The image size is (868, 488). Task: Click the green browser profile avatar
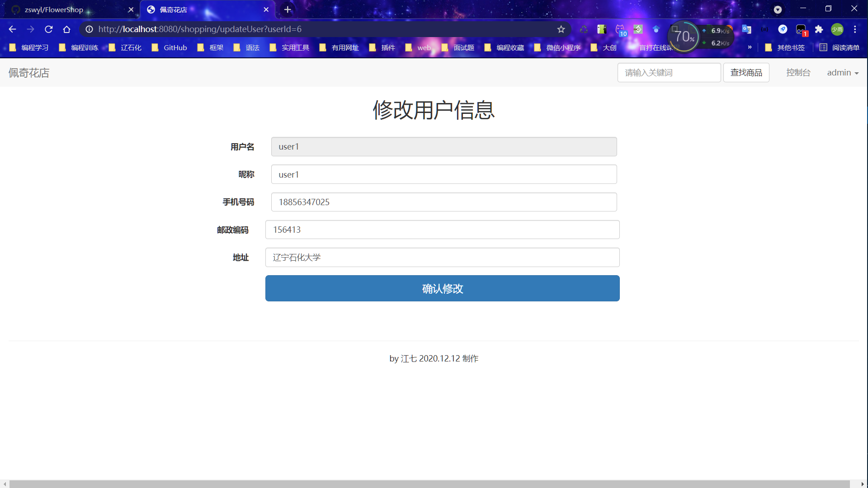[x=837, y=29]
